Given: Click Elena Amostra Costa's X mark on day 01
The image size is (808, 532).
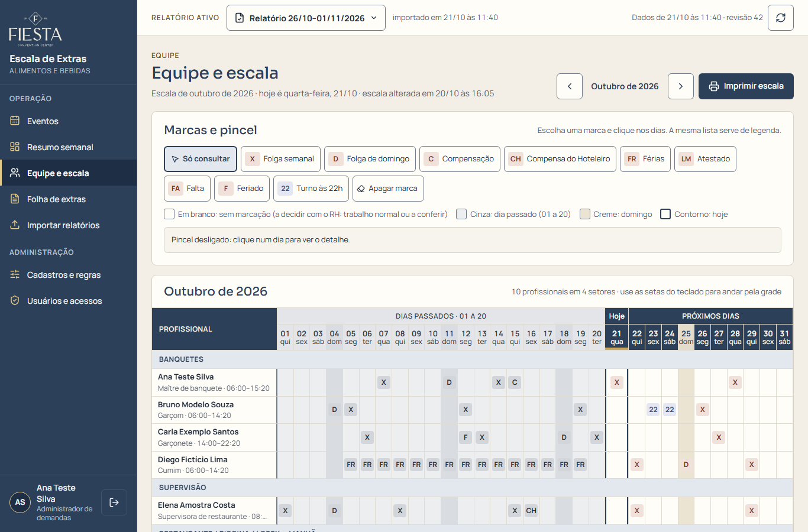Looking at the screenshot, I should [x=286, y=511].
